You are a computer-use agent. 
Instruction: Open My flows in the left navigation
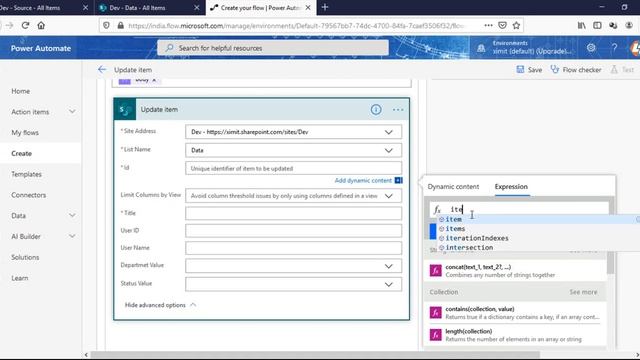[25, 133]
